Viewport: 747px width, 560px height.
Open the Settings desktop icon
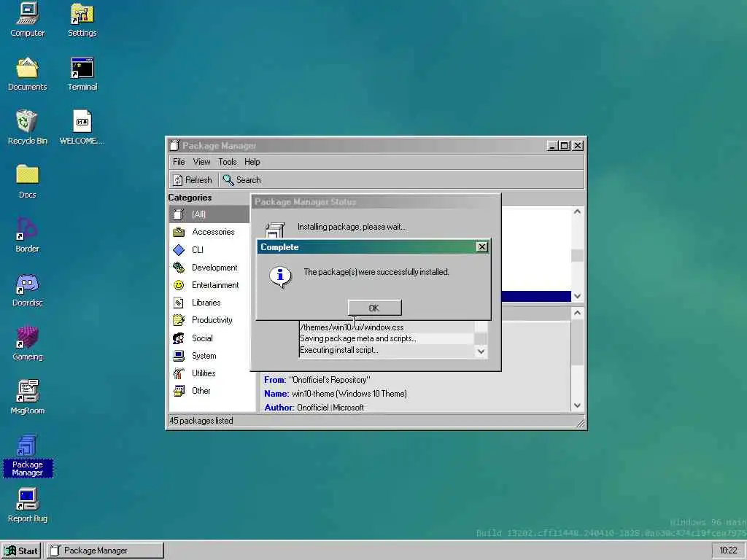(82, 20)
